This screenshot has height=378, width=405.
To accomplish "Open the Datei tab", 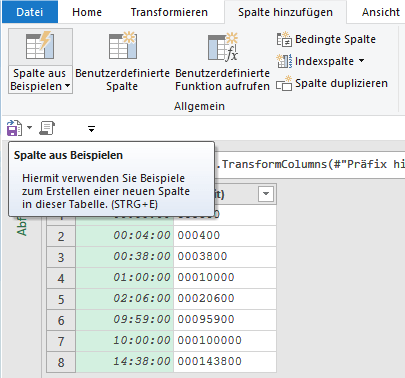I will click(30, 12).
